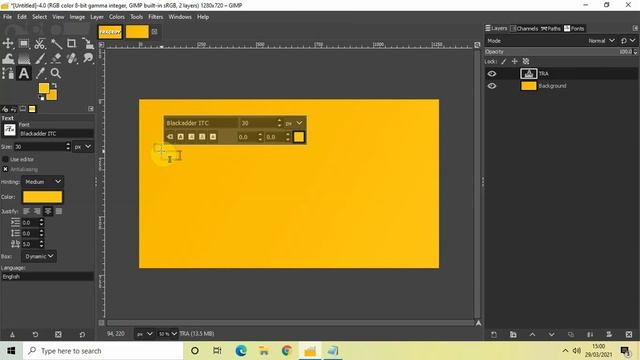Toggle the Antialiasing checkbox
The image size is (640, 360).
click(5, 169)
